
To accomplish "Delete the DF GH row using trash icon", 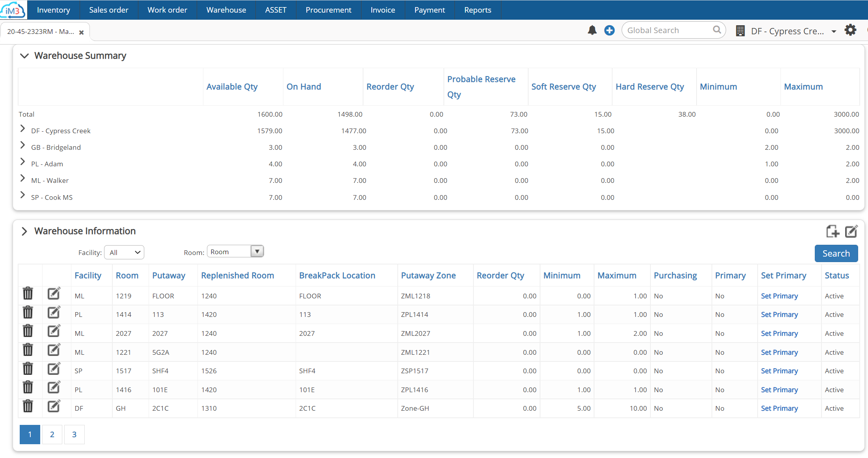I will coord(28,406).
